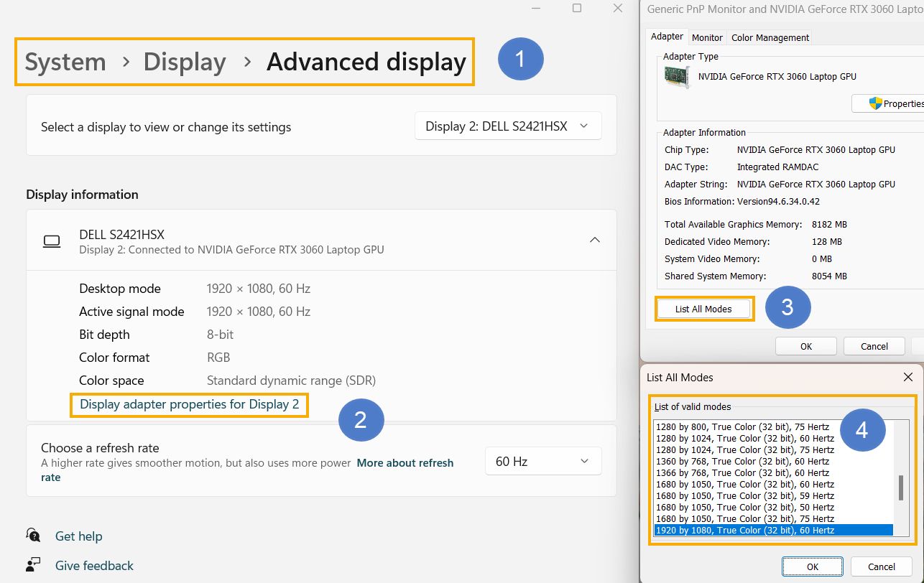Open More about refresh rate link
The image size is (924, 583).
[247, 470]
